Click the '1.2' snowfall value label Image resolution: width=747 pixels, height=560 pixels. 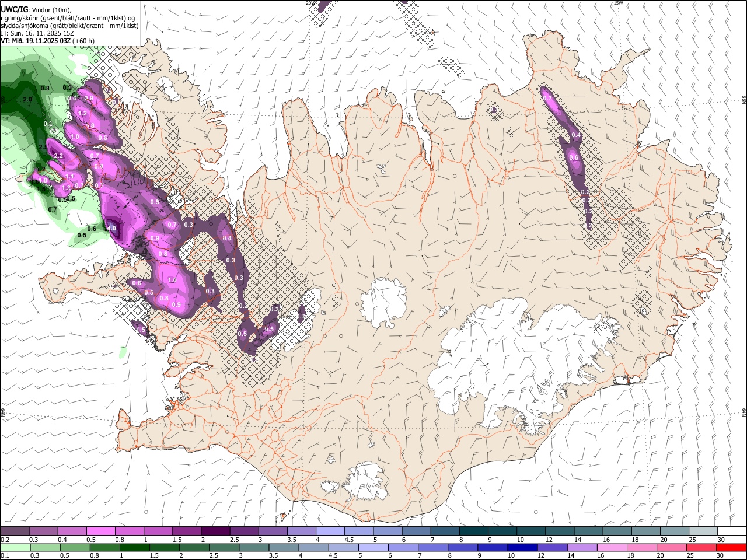point(82,114)
